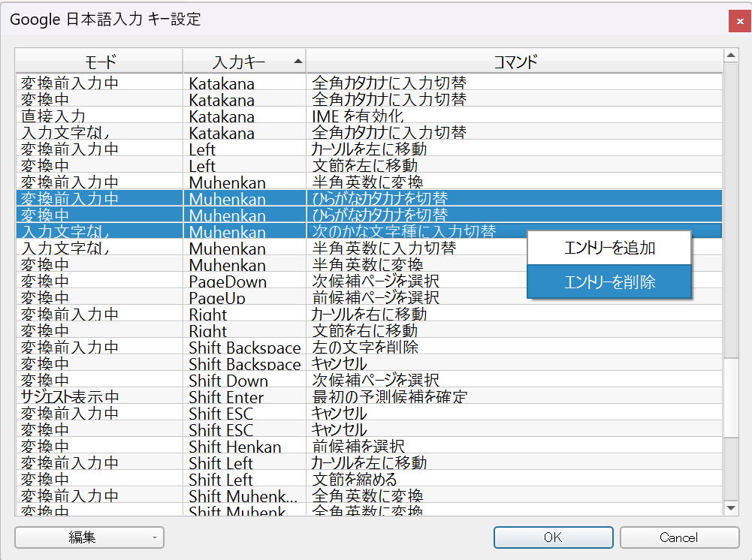Confirm with the OK button
The image size is (752, 560).
[x=553, y=537]
